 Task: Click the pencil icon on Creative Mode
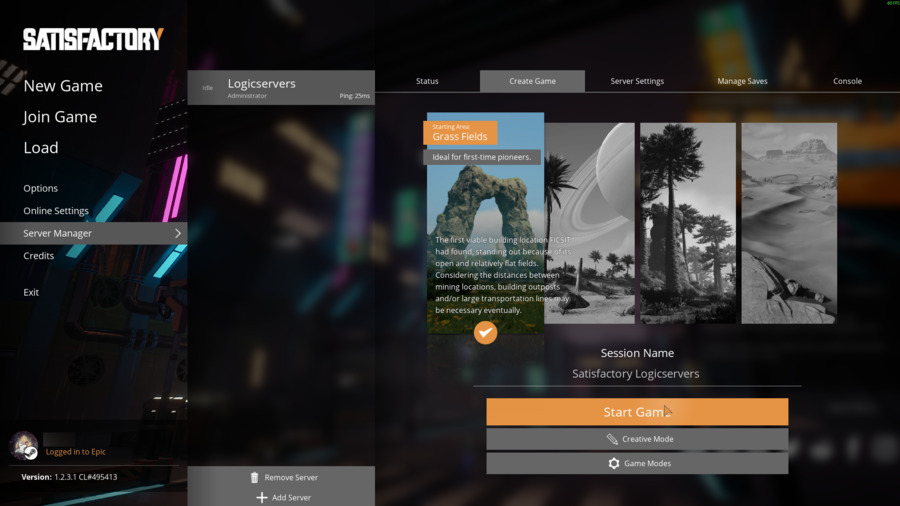click(612, 439)
